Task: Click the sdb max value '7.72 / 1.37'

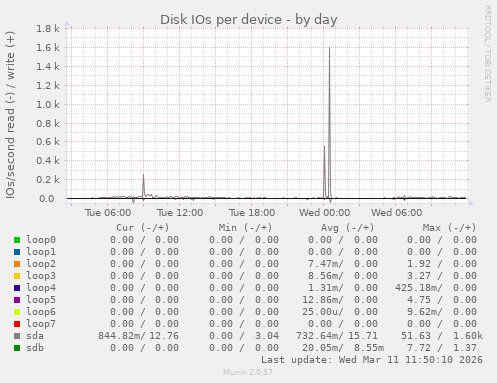Action: click(442, 348)
